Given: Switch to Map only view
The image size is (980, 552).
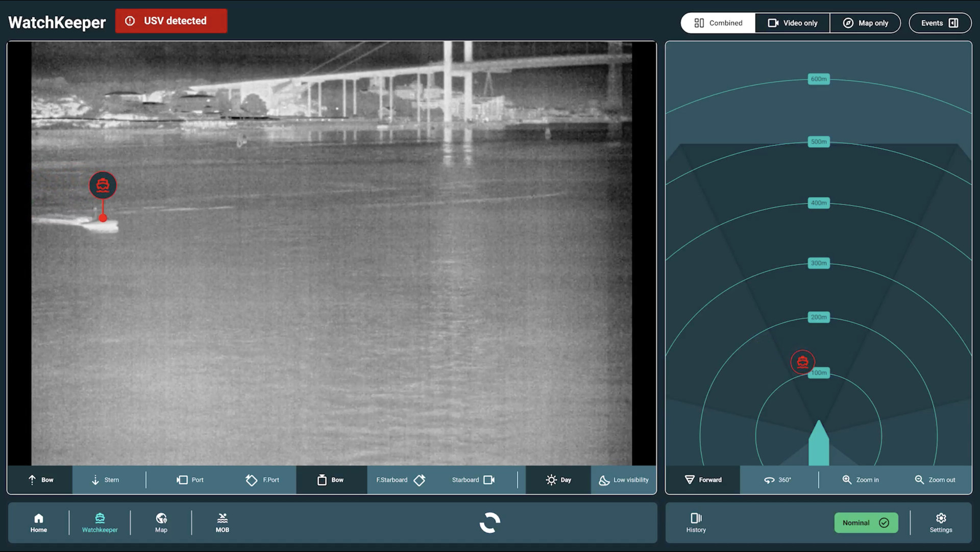Looking at the screenshot, I should tap(865, 23).
